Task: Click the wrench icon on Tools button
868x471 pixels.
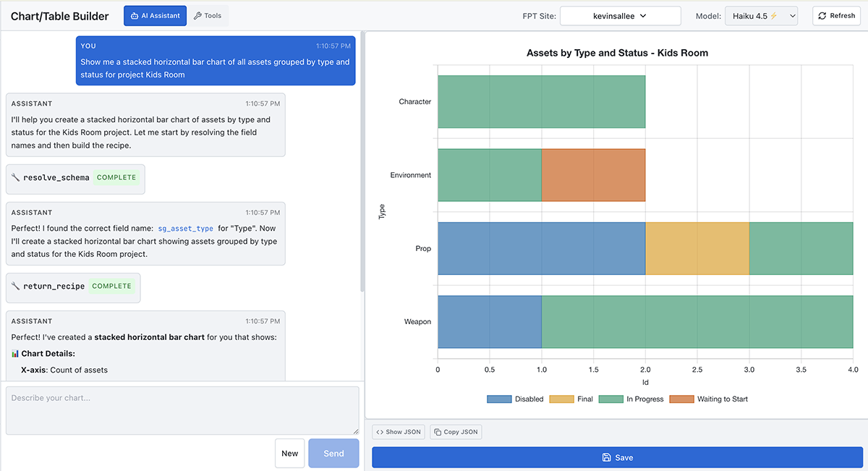Action: pos(197,15)
